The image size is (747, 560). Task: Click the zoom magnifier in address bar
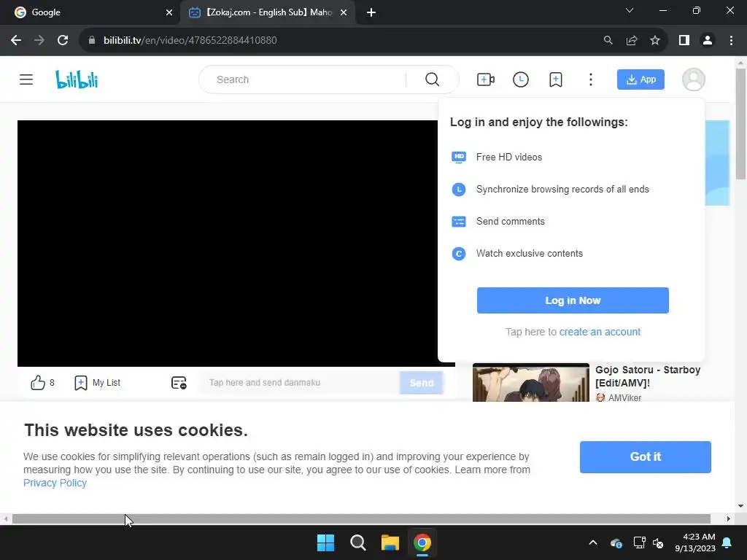(608, 41)
